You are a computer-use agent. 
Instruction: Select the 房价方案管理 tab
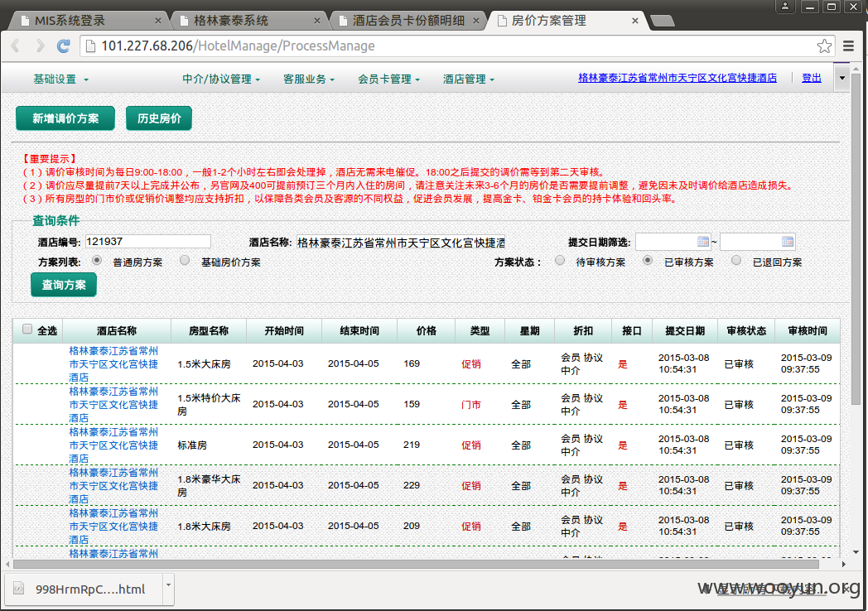click(566, 21)
